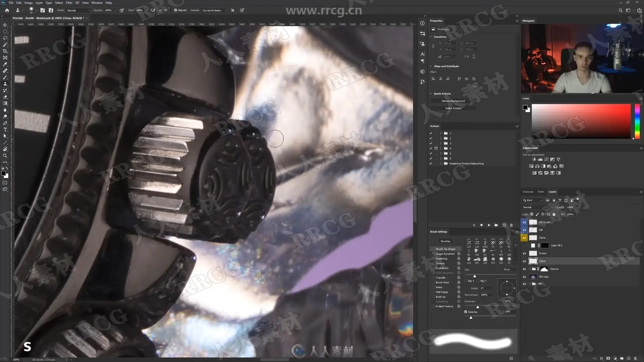
Task: Select the Crop tool
Action: coord(5,51)
